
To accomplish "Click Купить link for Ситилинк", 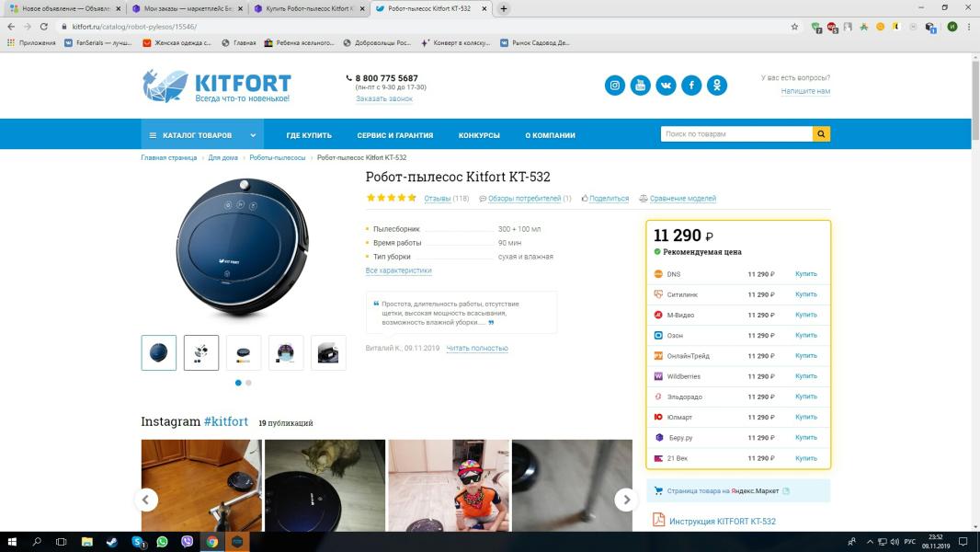I will click(805, 294).
